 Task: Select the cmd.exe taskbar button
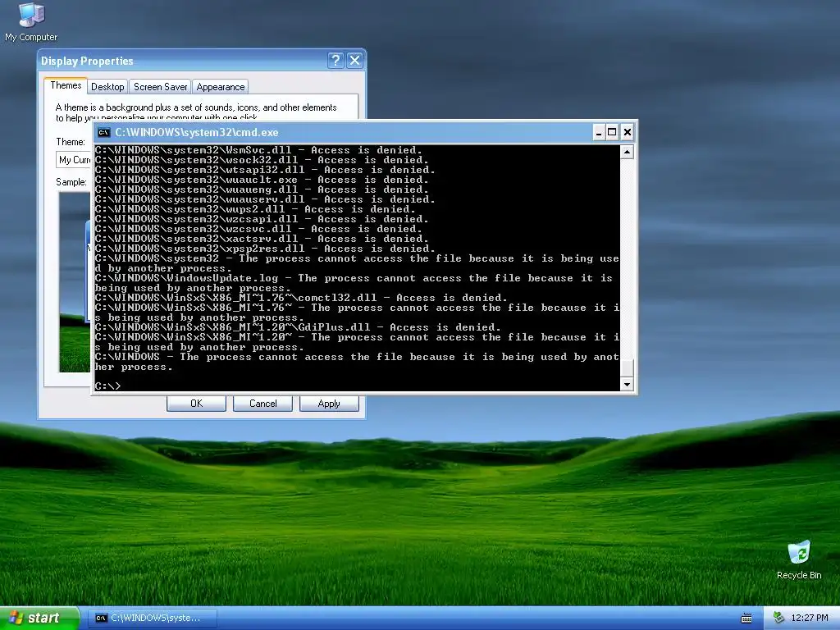coord(153,619)
